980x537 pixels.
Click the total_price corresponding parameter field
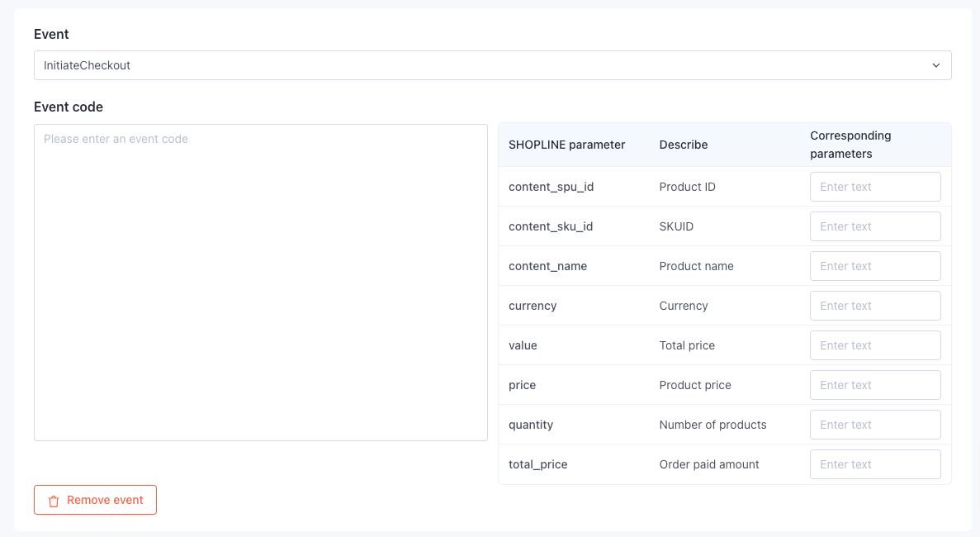pos(875,464)
